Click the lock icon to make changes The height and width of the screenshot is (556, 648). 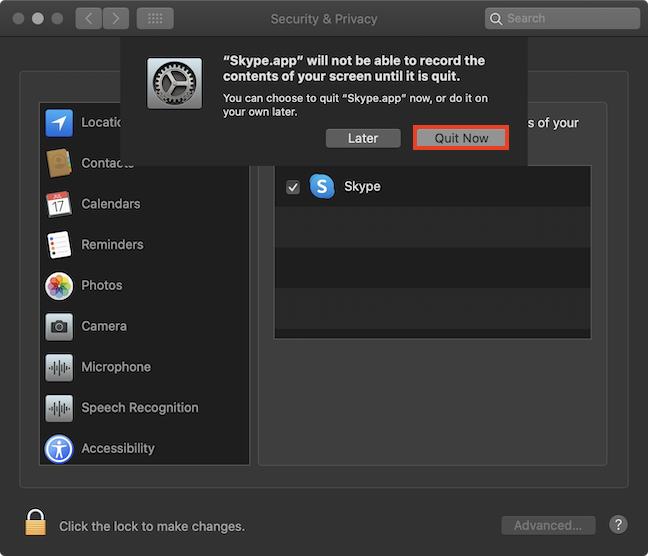pyautogui.click(x=36, y=522)
